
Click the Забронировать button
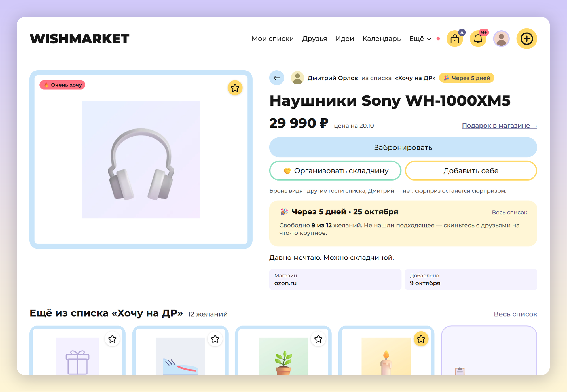pos(403,147)
